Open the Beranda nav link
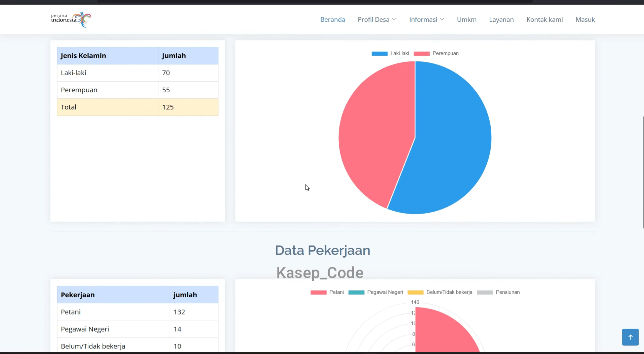This screenshot has width=644, height=354. coord(332,19)
